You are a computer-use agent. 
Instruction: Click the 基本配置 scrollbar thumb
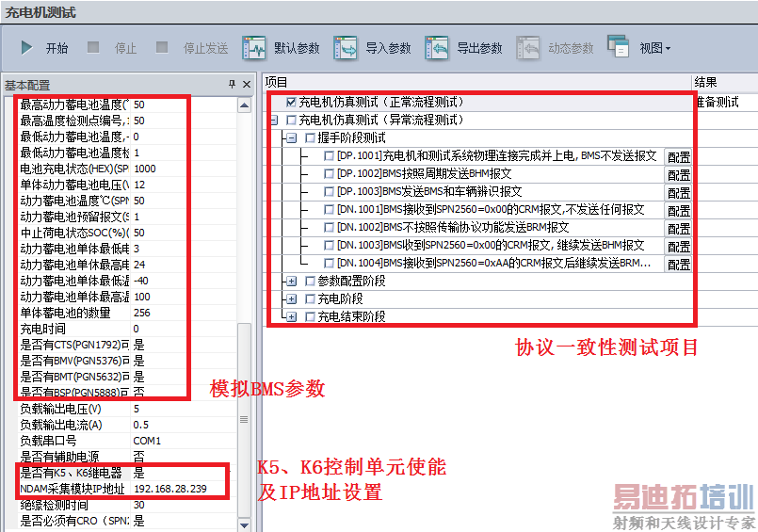[x=245, y=419]
